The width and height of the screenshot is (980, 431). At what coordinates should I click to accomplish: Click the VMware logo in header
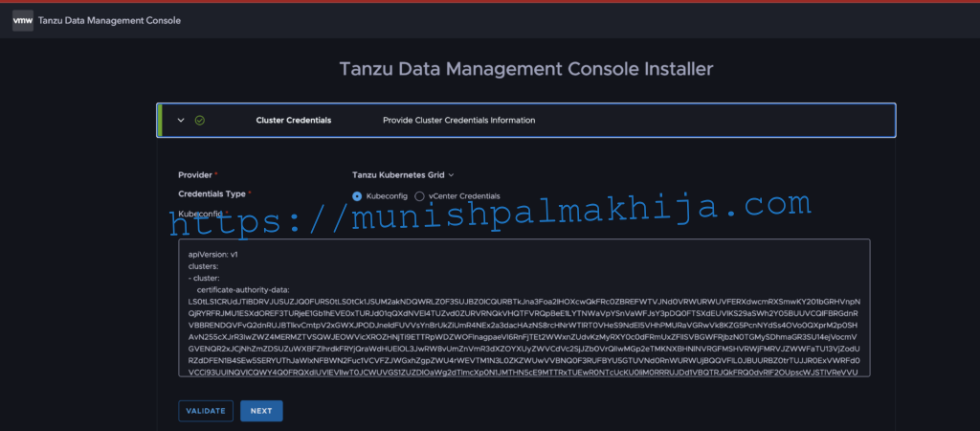point(23,21)
